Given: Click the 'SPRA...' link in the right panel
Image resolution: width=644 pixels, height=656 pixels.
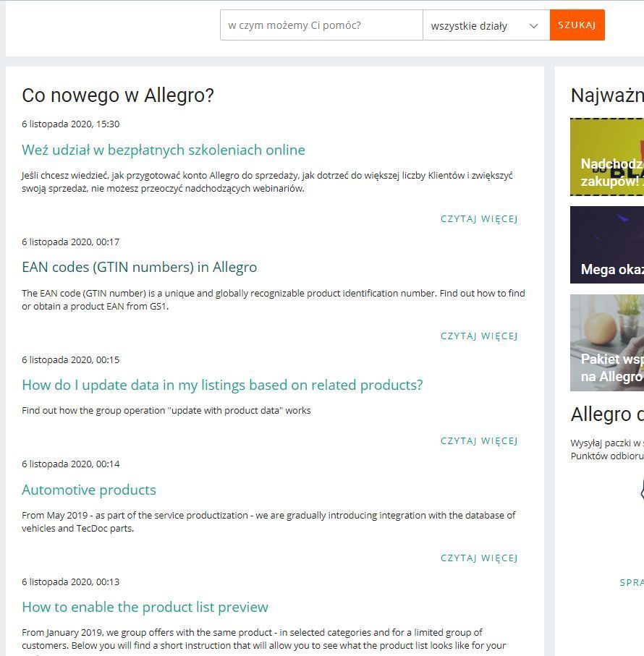Looking at the screenshot, I should pos(631,582).
